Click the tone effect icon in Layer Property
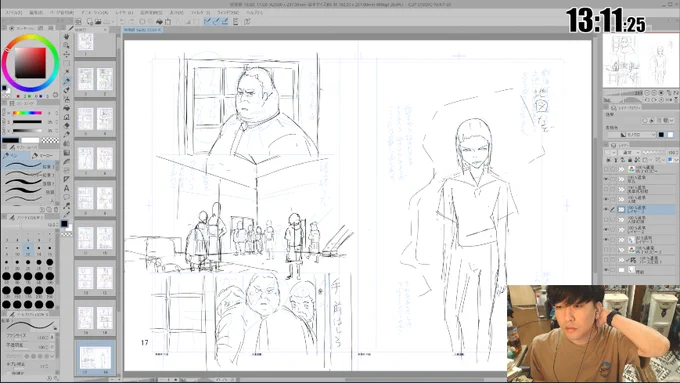Viewport: 680px width, 383px height. 653,120
